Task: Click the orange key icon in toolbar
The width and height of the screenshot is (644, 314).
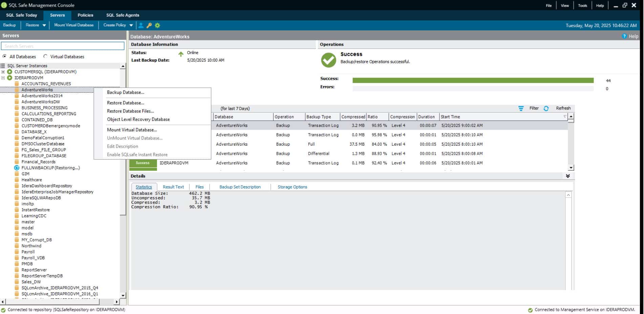Action: (x=149, y=25)
